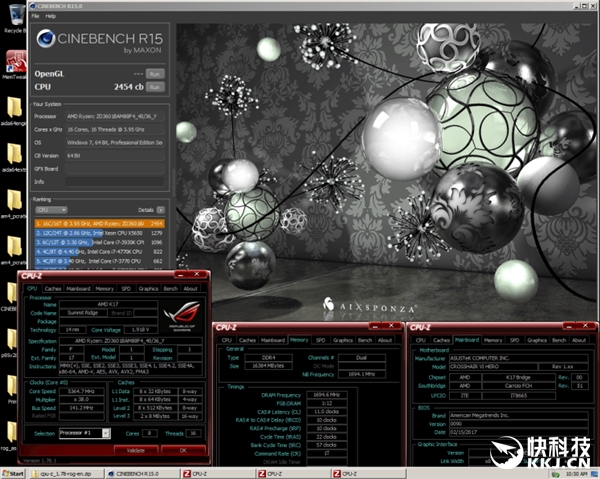
Task: Open Bench tab in the middle CPU-Z window
Action: (x=365, y=340)
